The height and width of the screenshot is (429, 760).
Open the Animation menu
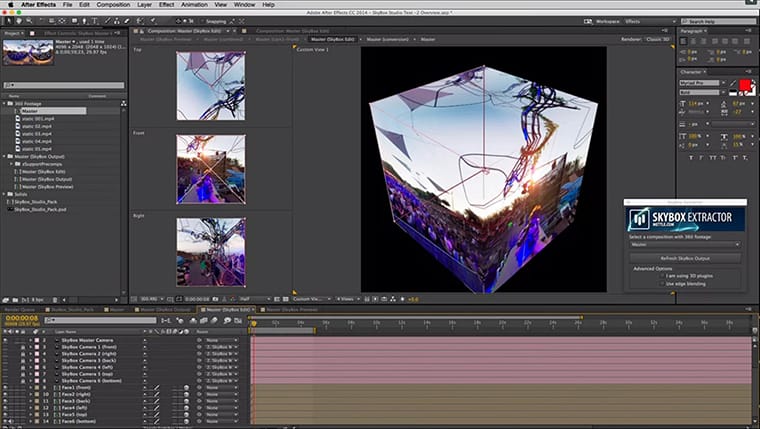(194, 4)
